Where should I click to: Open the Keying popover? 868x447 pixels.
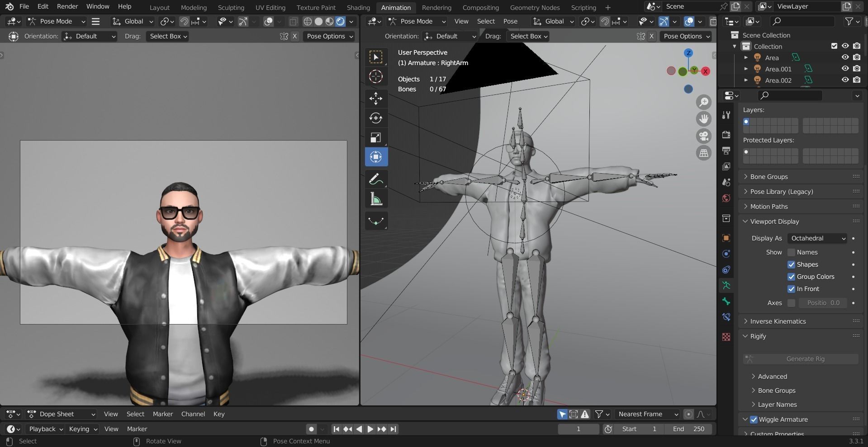pyautogui.click(x=83, y=429)
